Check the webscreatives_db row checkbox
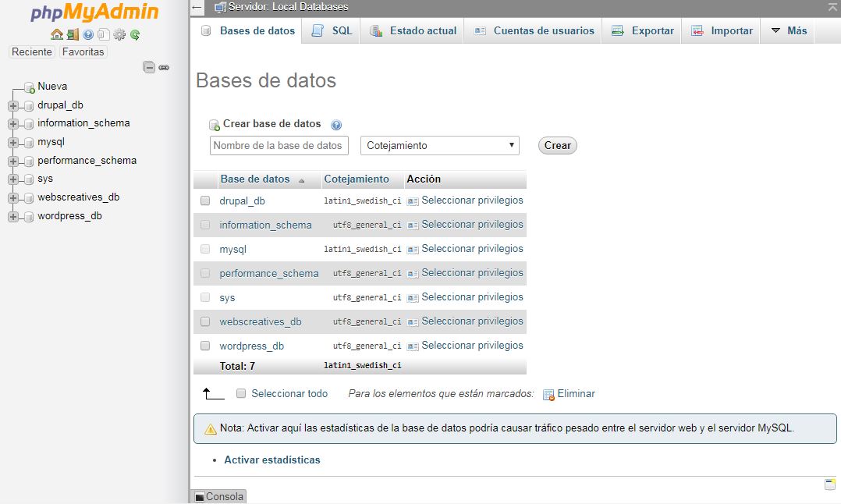841x504 pixels. (205, 321)
